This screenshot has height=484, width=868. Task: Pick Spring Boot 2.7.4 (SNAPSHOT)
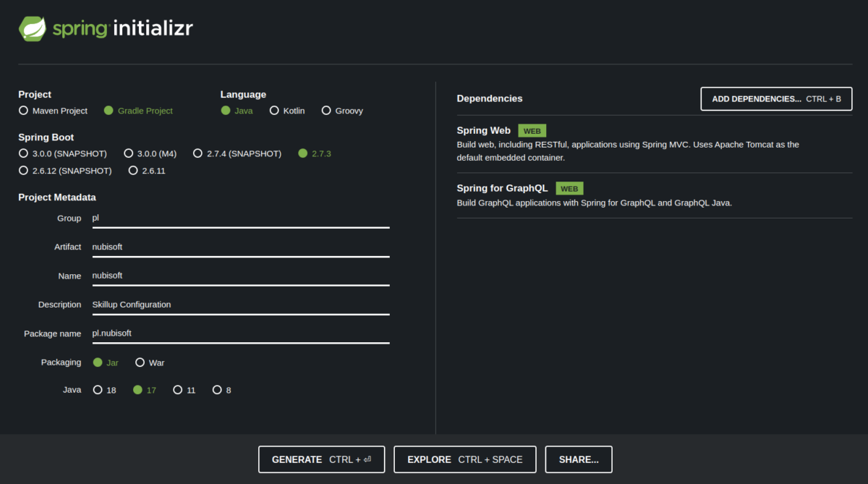[x=197, y=153]
